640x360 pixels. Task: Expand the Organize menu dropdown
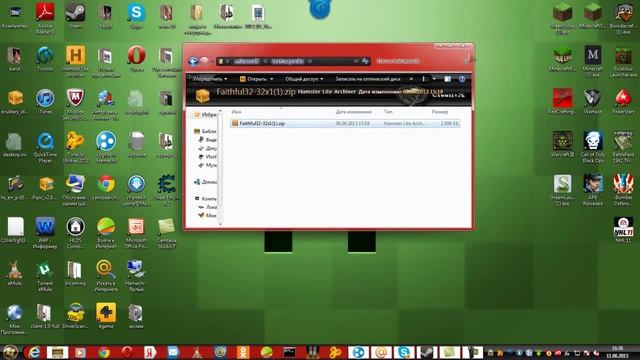pos(210,79)
